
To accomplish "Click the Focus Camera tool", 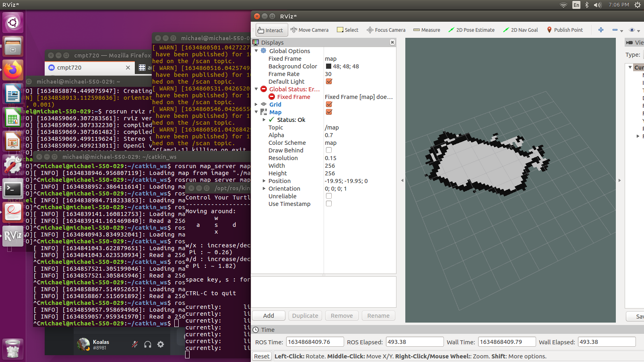I will click(386, 30).
